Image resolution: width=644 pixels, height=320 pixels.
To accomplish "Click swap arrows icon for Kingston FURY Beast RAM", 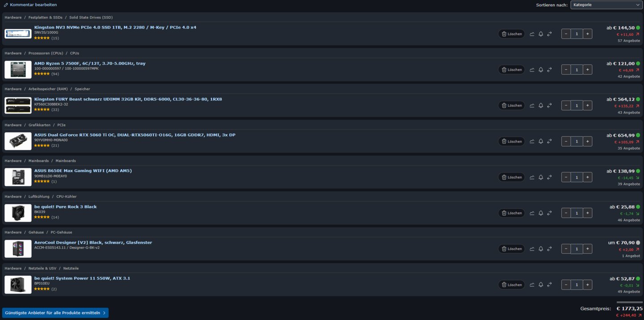I will pos(550,105).
